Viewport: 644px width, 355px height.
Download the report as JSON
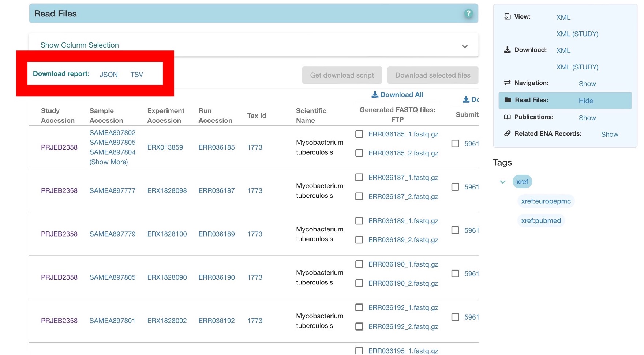tap(109, 75)
